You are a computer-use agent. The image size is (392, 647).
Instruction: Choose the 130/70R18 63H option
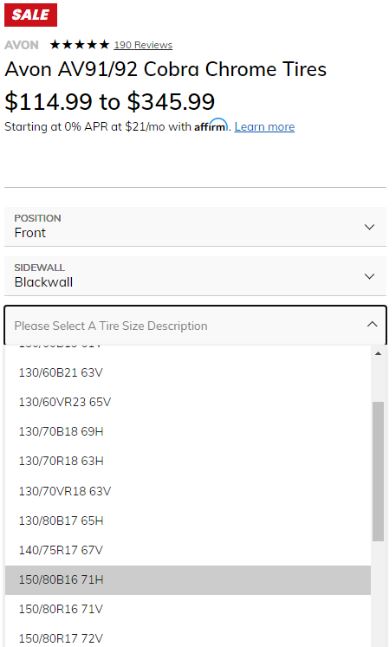click(188, 461)
